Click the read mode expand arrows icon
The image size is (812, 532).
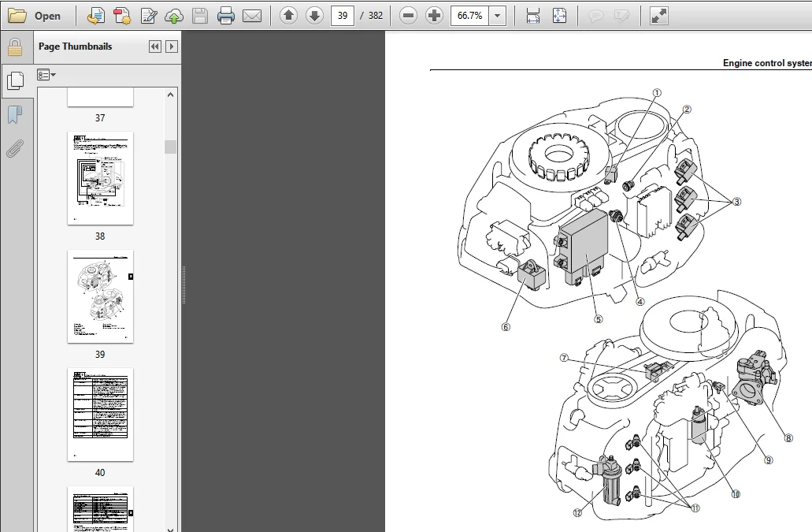pos(658,16)
